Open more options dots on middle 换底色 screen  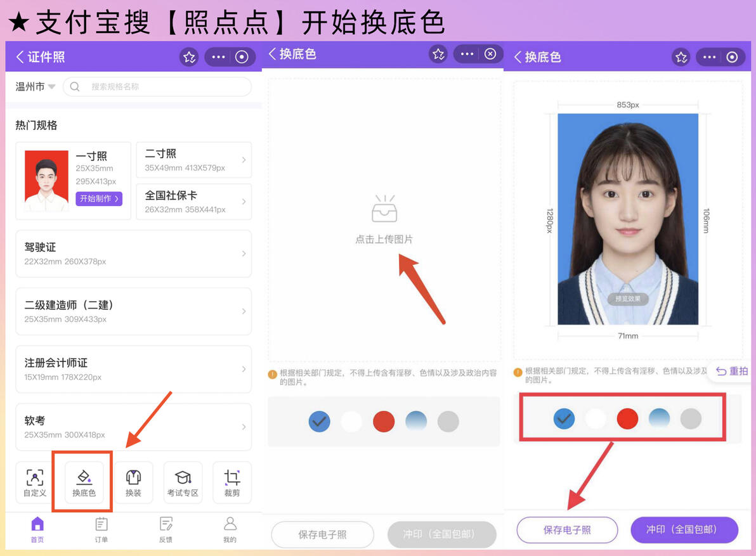[467, 54]
